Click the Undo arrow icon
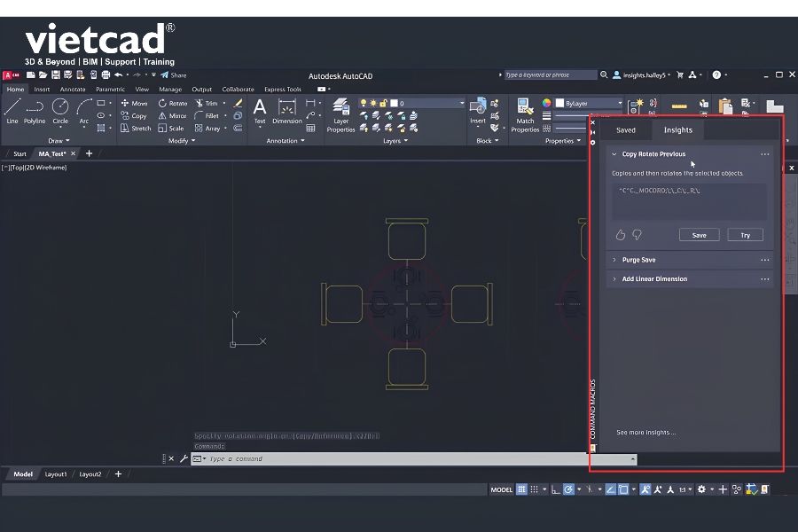Image resolution: width=798 pixels, height=532 pixels. [x=118, y=74]
